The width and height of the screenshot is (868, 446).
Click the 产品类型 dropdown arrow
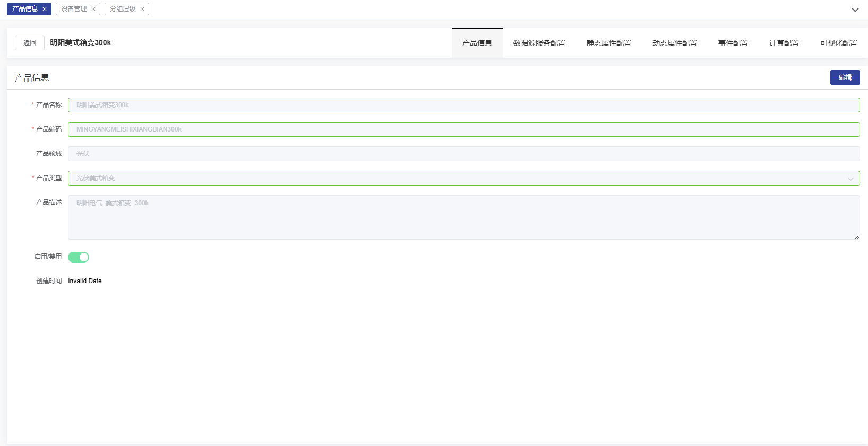pyautogui.click(x=850, y=179)
